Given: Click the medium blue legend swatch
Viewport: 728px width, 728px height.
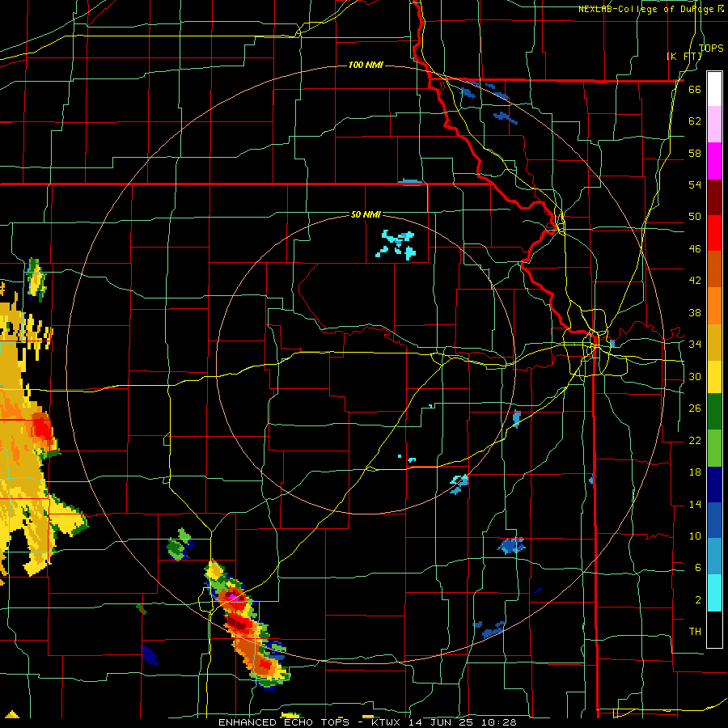Looking at the screenshot, I should [x=714, y=520].
